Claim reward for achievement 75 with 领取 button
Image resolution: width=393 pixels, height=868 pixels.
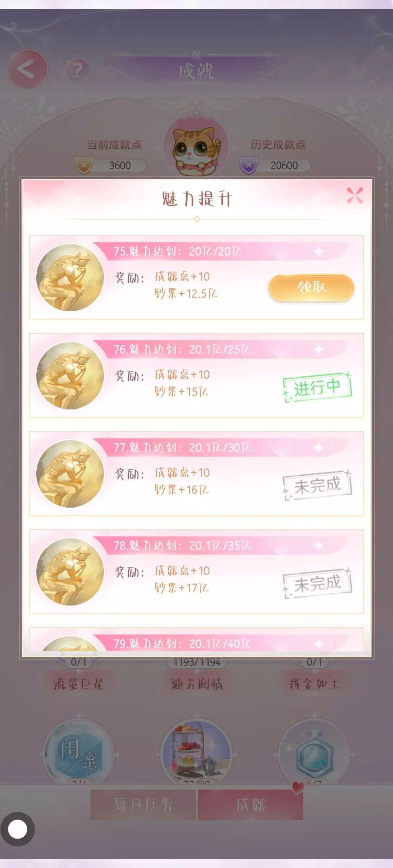coord(311,287)
